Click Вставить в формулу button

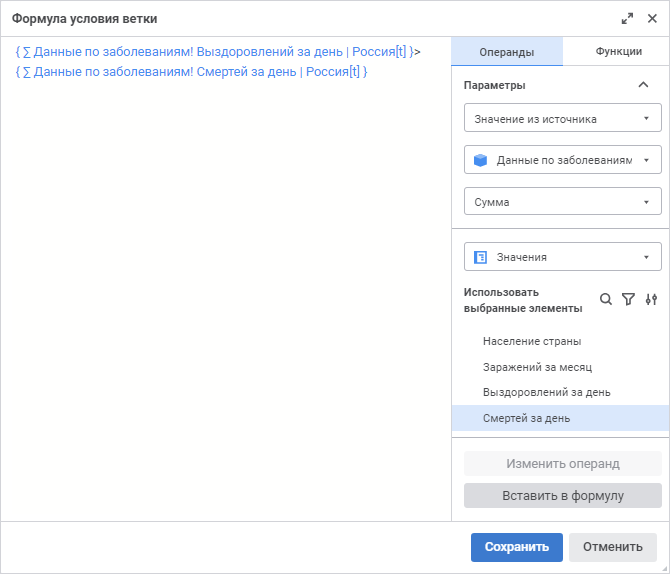(x=562, y=495)
